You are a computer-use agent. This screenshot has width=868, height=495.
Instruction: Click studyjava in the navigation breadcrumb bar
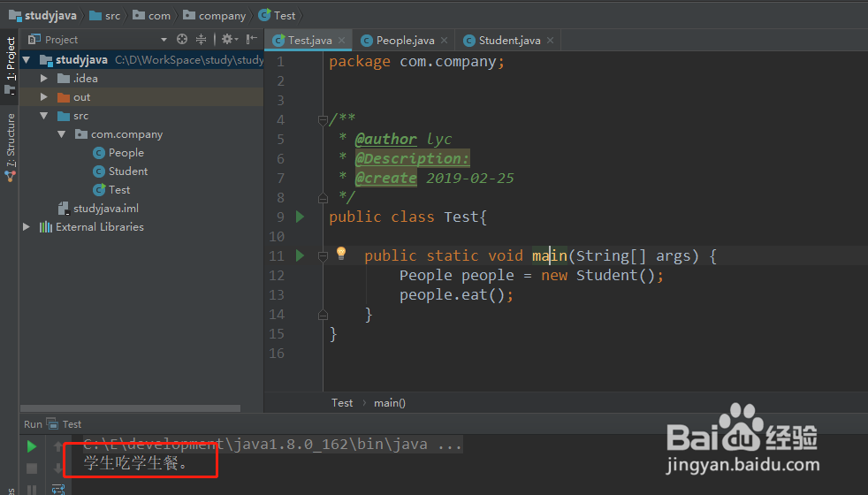click(42, 16)
